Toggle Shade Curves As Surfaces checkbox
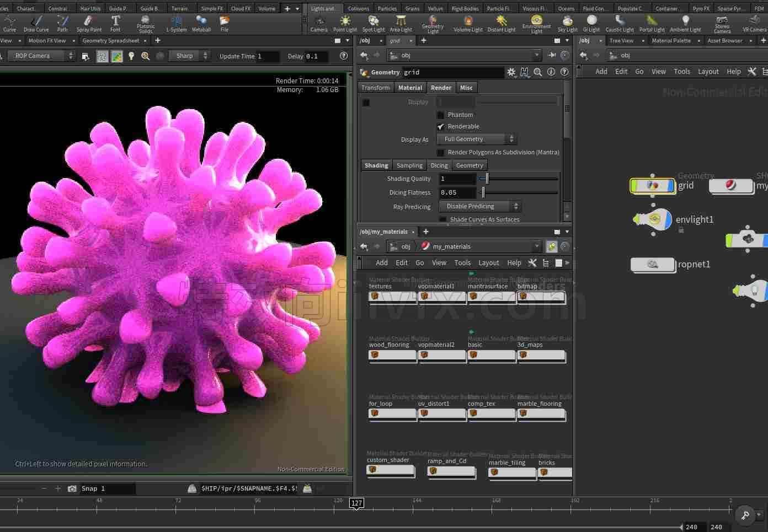This screenshot has width=768, height=532. coord(442,219)
